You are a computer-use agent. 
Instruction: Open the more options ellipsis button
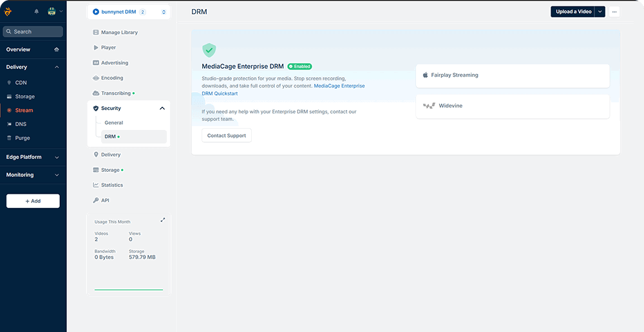click(614, 12)
